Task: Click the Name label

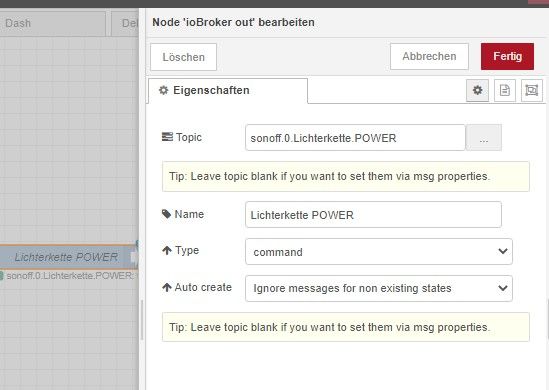Action: (x=182, y=214)
